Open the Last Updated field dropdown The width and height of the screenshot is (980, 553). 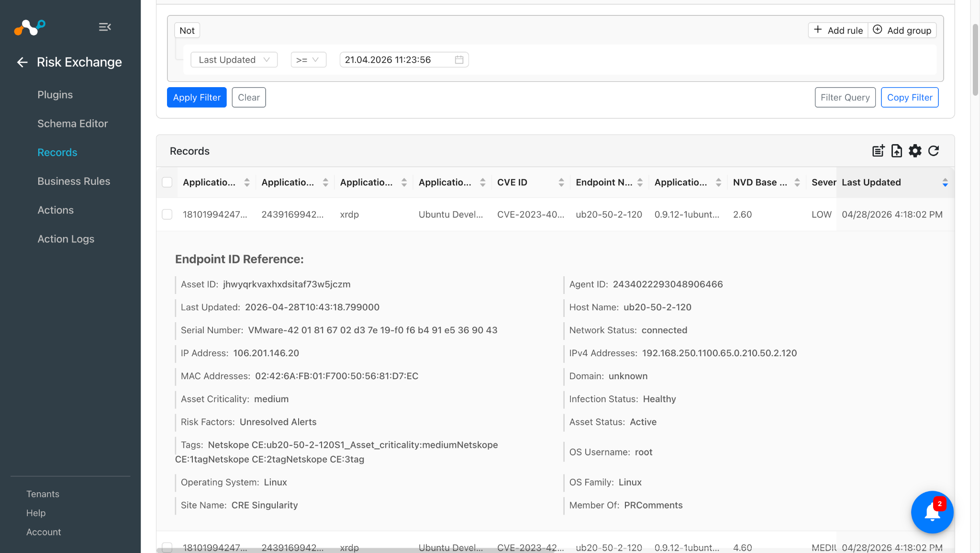[x=234, y=60]
